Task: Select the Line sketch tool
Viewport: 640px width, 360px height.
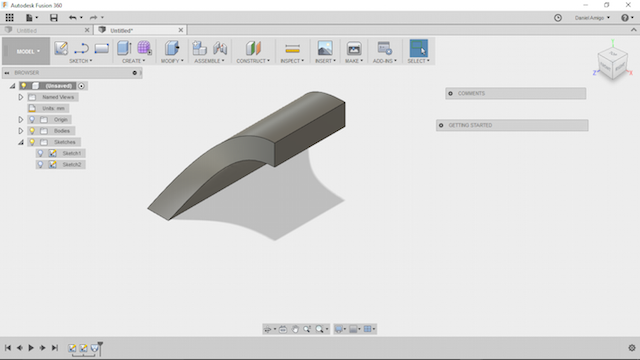Action: point(81,49)
